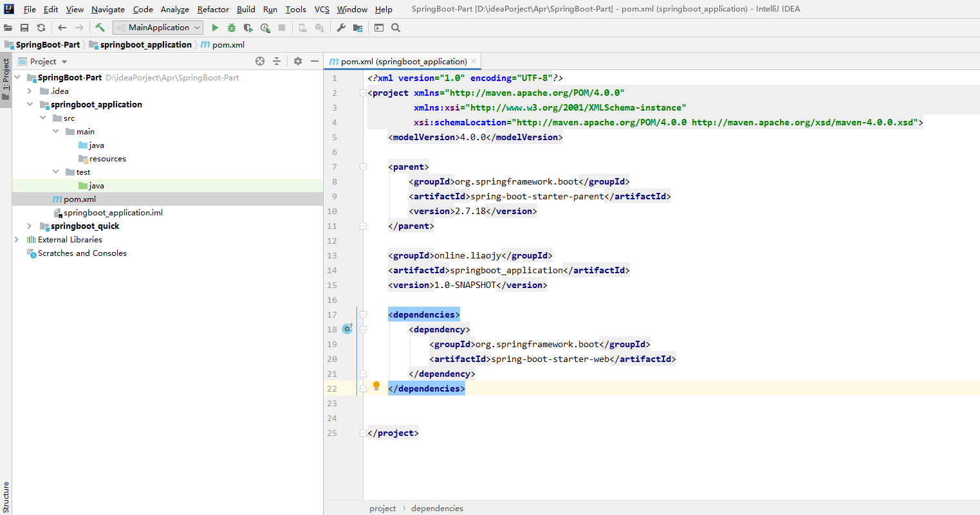This screenshot has height=515, width=980.
Task: Collapse the main folder
Action: 56,131
